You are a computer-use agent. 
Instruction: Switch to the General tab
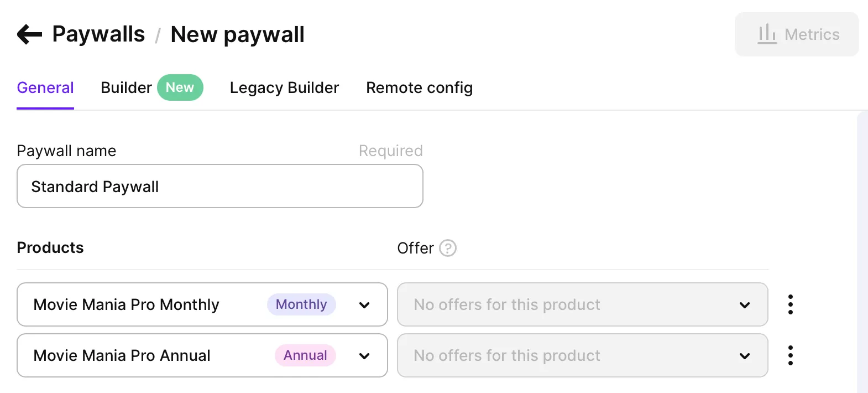45,88
